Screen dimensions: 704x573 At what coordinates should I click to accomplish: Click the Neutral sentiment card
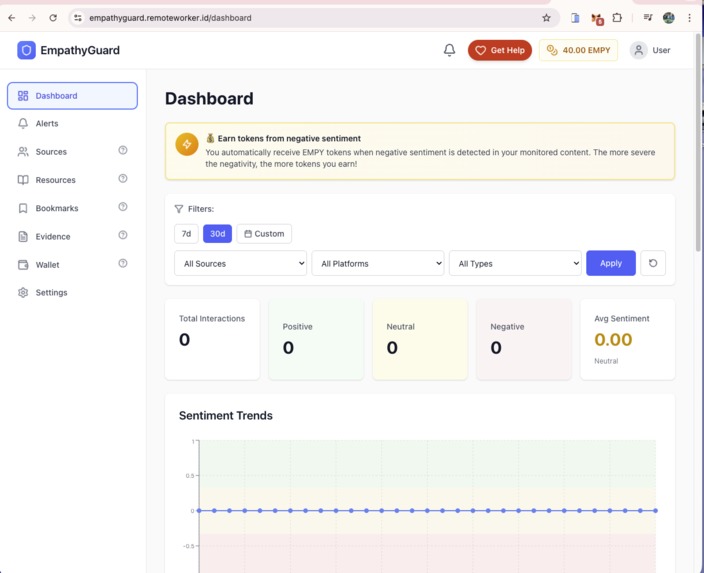click(x=420, y=339)
